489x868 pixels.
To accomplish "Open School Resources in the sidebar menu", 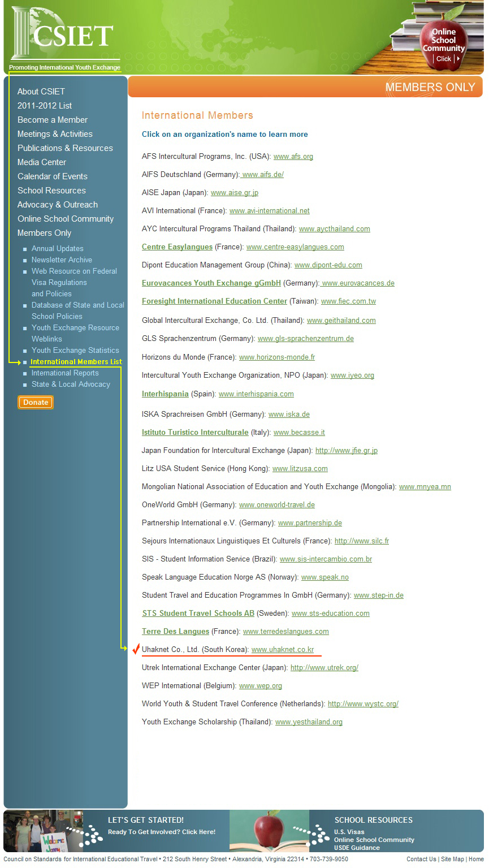I will point(51,191).
